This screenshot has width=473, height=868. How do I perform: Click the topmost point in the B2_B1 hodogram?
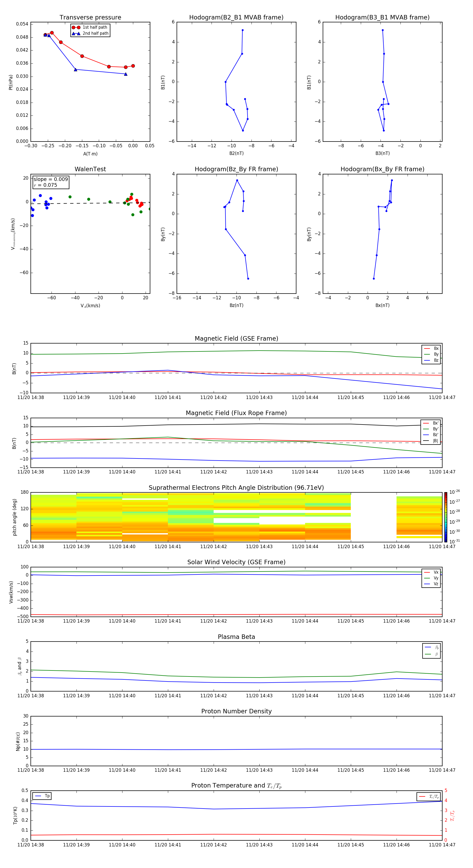pos(242,30)
